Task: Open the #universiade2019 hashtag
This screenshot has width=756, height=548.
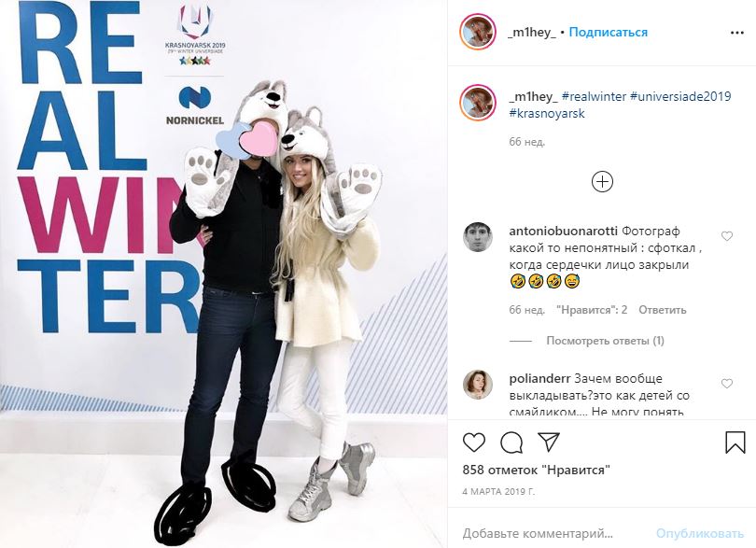Action: click(680, 96)
